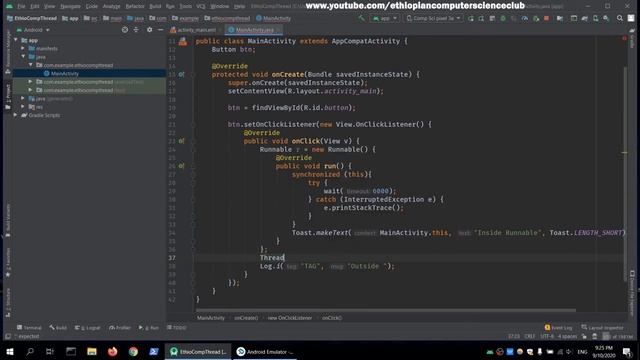Viewport: 640px width, 360px height.
Task: Expand the manifests folder arrow
Action: [23, 48]
